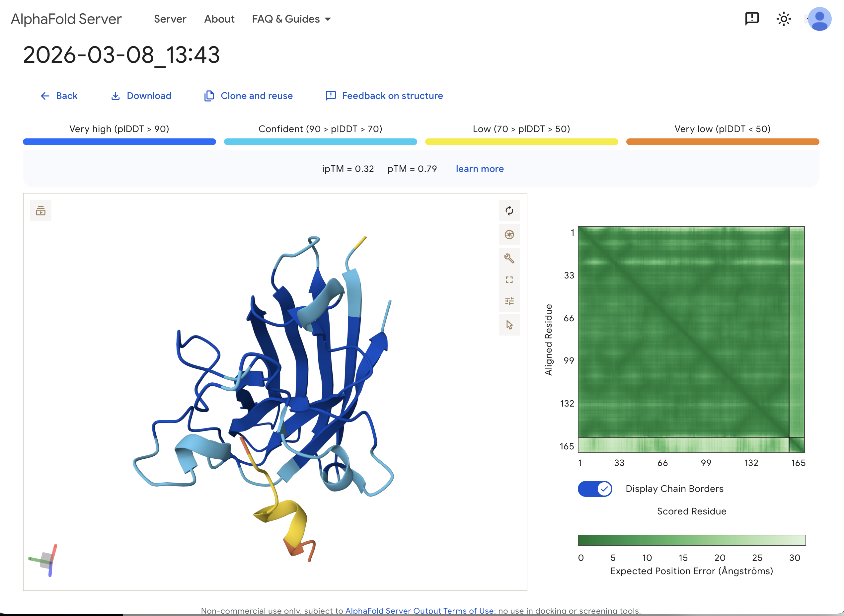
Task: Click the animation stack icon in viewer
Action: tap(40, 211)
